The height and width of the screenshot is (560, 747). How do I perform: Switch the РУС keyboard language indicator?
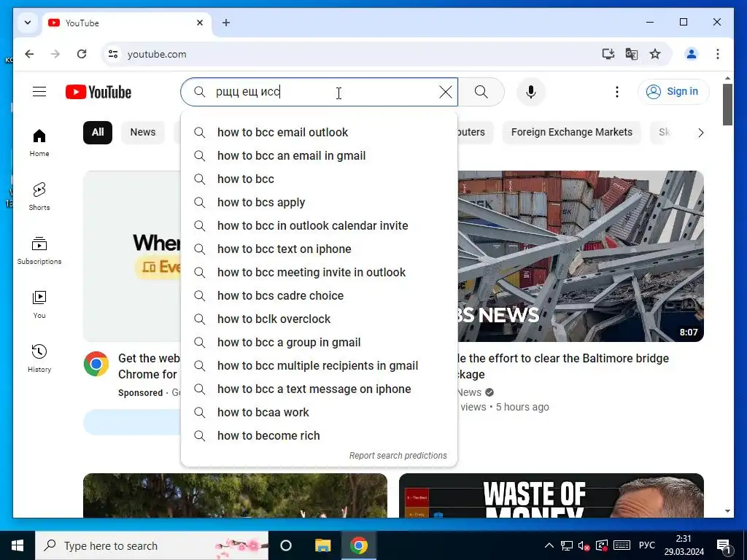point(647,545)
